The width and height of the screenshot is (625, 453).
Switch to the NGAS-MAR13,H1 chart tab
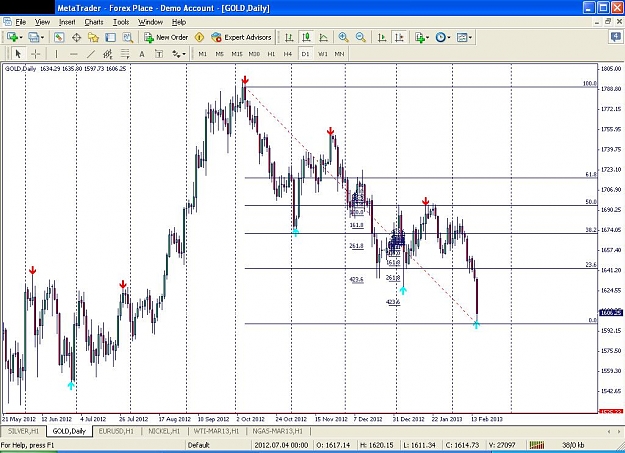click(277, 431)
